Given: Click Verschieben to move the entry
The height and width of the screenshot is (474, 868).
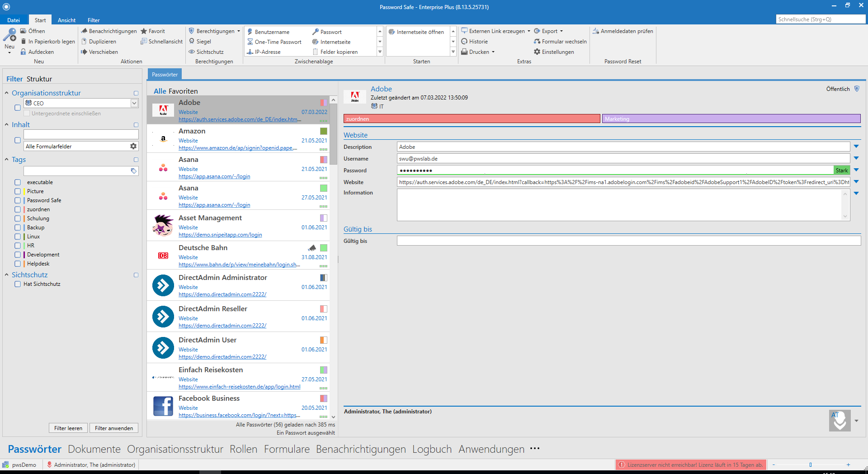Looking at the screenshot, I should (x=99, y=52).
